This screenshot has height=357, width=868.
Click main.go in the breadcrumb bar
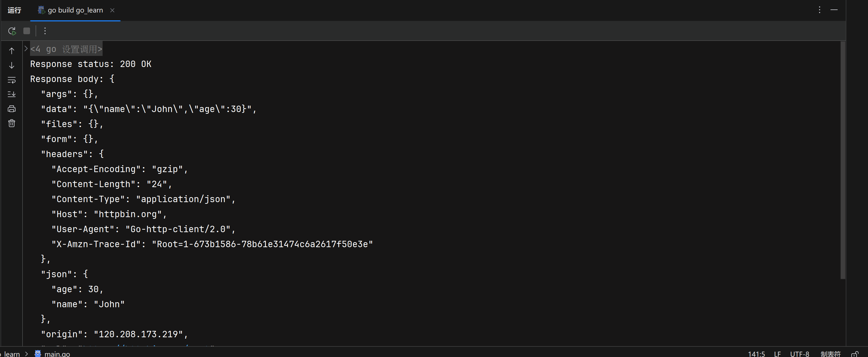pyautogui.click(x=57, y=354)
